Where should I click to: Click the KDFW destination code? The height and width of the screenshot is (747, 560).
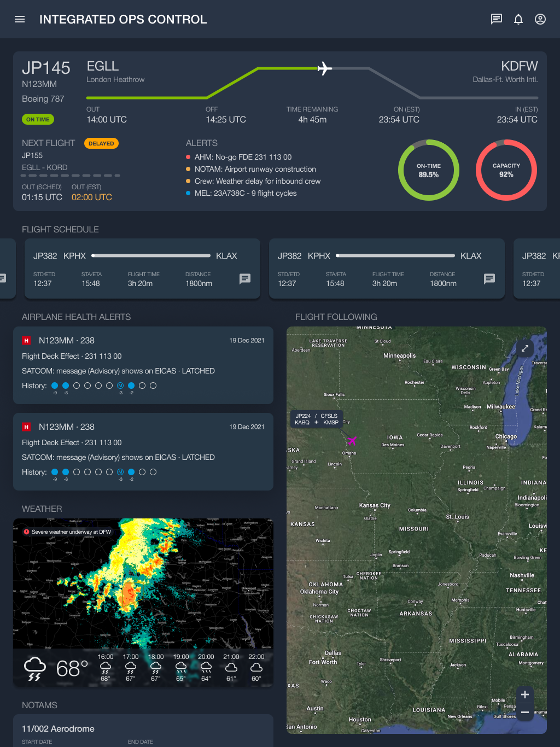(520, 66)
